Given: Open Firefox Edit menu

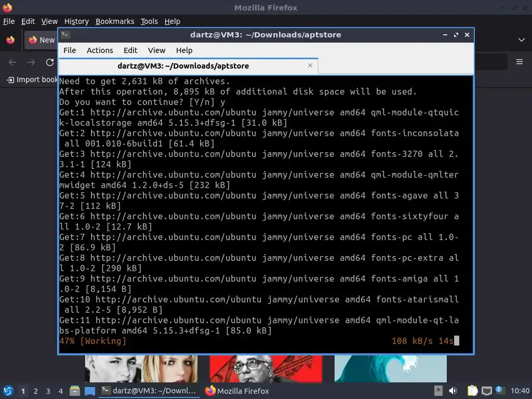Looking at the screenshot, I should [28, 21].
